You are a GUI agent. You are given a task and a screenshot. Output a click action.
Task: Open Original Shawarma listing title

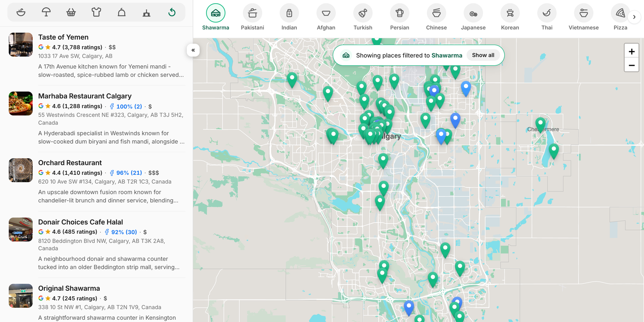pyautogui.click(x=69, y=288)
